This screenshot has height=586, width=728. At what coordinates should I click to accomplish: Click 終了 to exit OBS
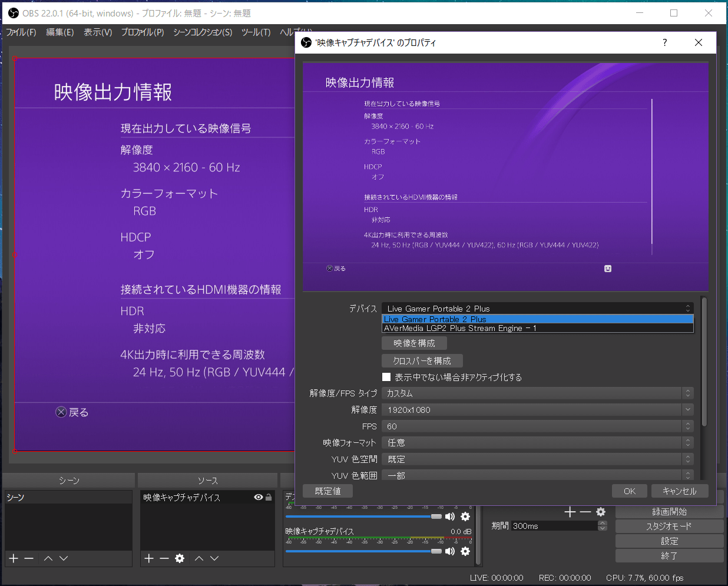670,556
